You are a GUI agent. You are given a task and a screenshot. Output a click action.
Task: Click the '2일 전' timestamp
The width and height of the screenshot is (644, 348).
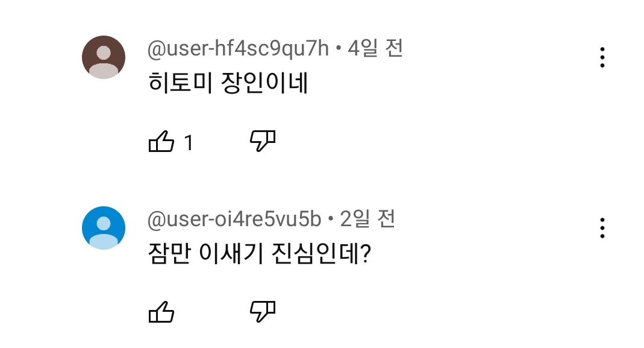367,220
